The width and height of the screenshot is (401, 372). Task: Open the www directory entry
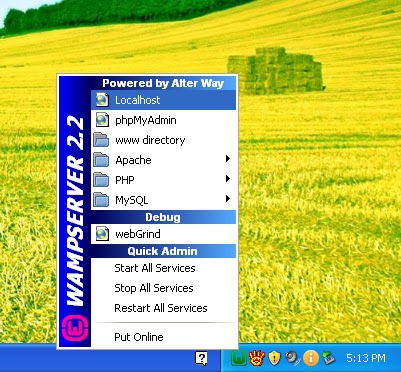click(x=163, y=140)
